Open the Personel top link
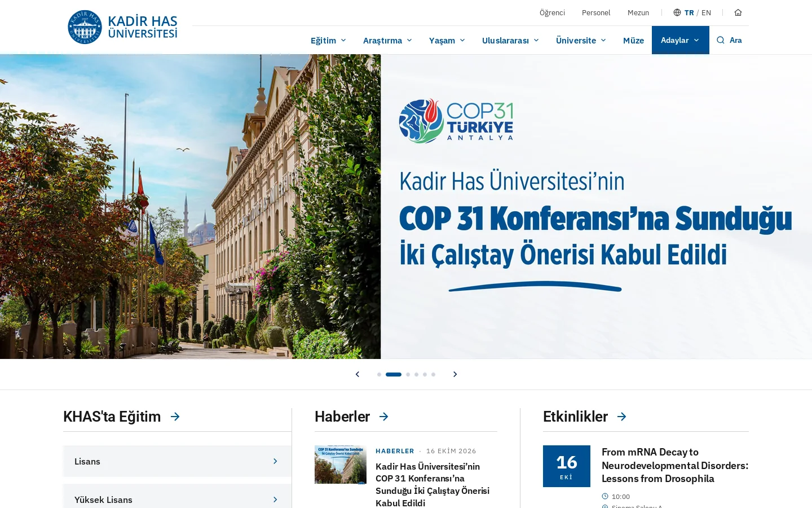Image resolution: width=812 pixels, height=508 pixels. 596,12
